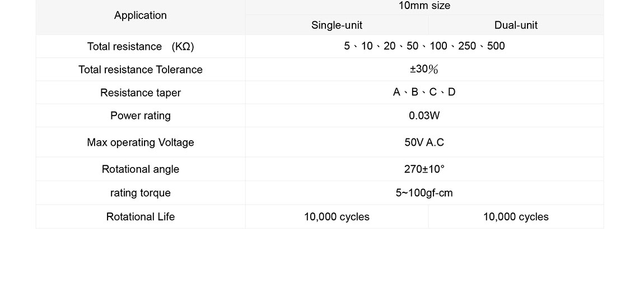This screenshot has width=644, height=296.
Task: Click the 0.03W power value
Action: (x=424, y=115)
